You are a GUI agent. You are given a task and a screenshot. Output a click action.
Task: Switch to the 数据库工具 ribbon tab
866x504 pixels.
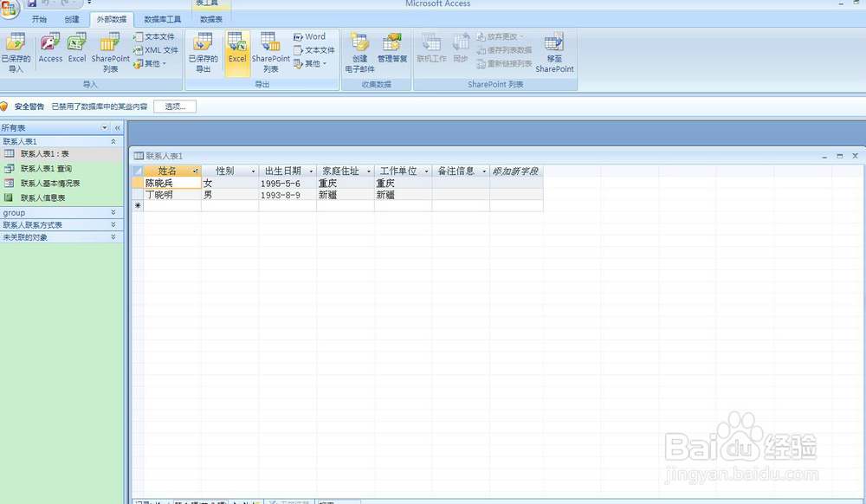tap(164, 19)
